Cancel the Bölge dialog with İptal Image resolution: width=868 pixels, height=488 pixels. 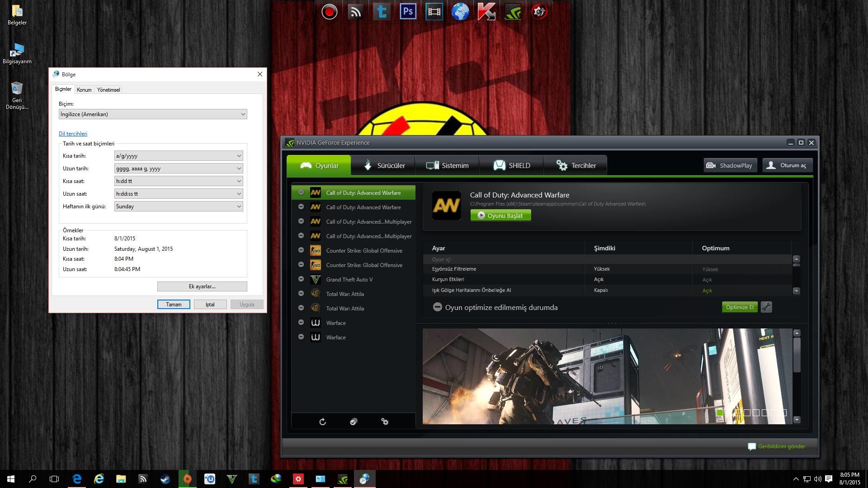[x=210, y=305]
